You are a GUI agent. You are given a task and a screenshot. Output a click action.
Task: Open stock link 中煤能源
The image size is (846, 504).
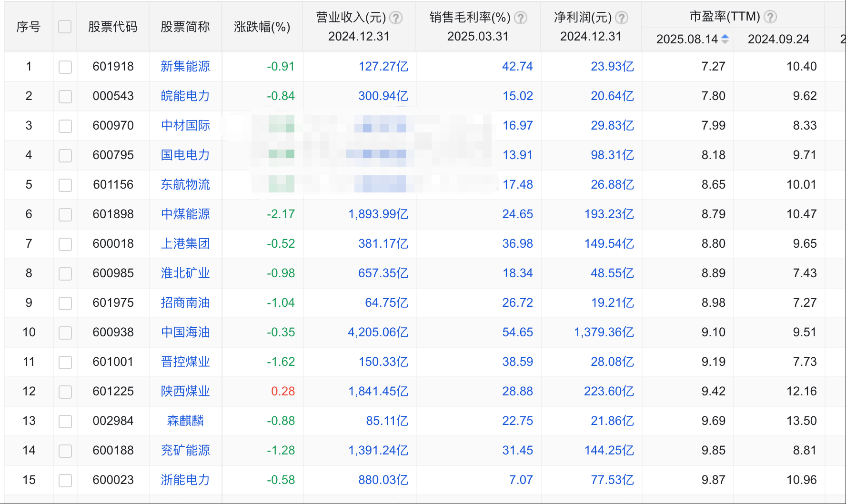point(185,214)
